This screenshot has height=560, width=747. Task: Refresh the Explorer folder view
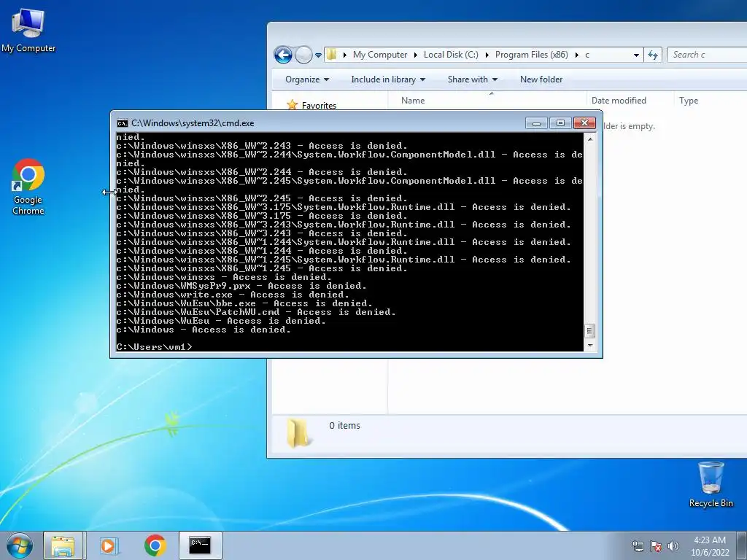[653, 55]
